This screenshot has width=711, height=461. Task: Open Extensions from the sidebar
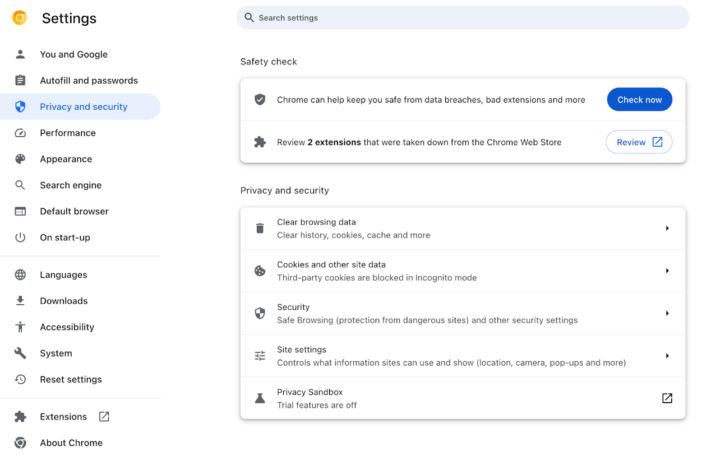63,417
